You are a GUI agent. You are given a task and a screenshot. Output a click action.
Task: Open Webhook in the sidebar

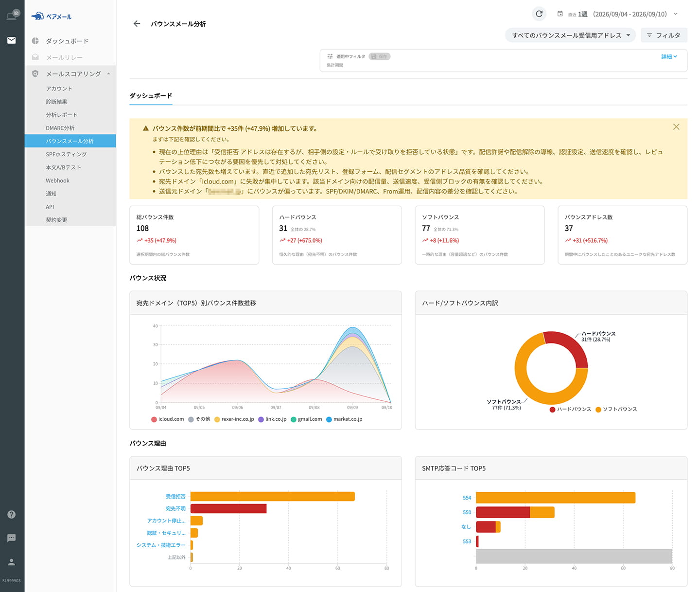57,180
